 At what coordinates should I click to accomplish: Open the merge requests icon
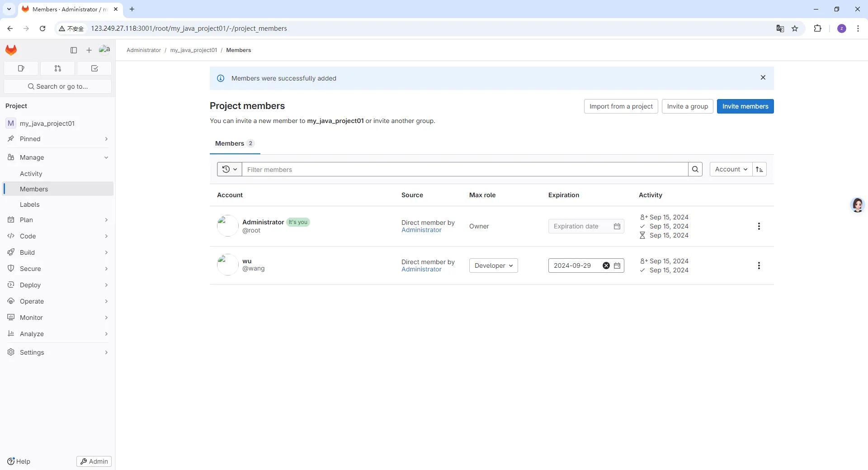(x=58, y=68)
